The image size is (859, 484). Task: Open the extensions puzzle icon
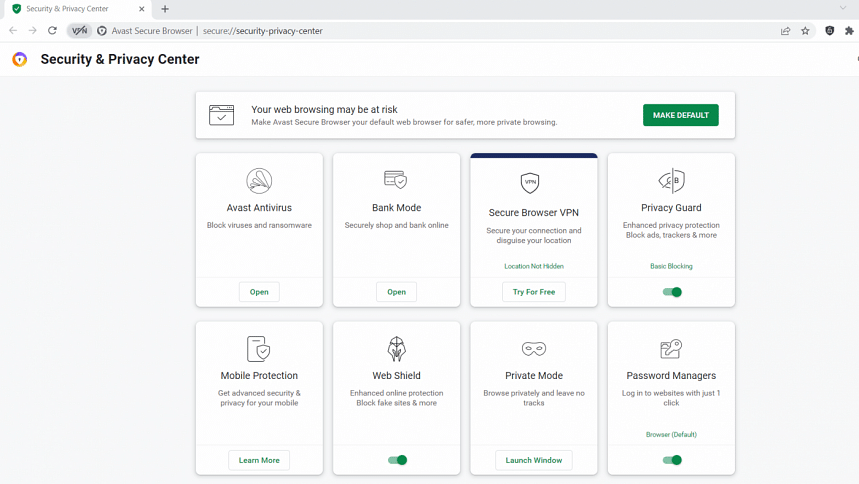pos(849,31)
